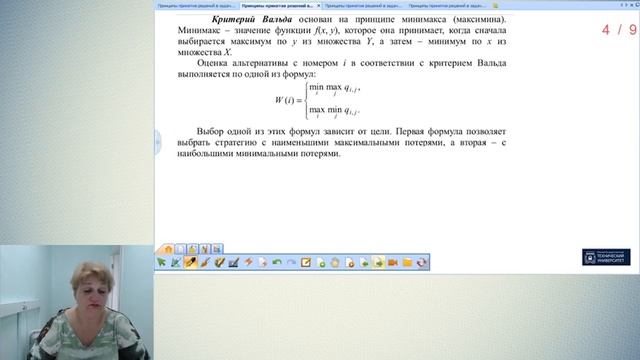
Task: Pick the brush highlighter tool
Action: (205, 262)
